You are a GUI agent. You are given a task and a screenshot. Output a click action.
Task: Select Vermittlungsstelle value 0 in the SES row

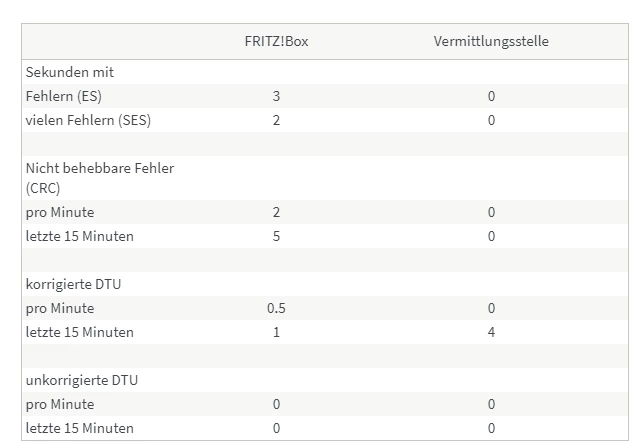491,120
